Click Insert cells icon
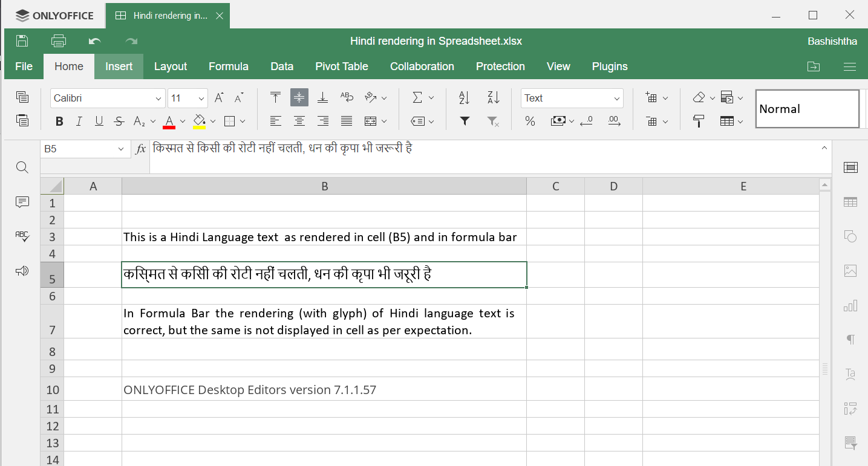This screenshot has height=466, width=868. [651, 97]
